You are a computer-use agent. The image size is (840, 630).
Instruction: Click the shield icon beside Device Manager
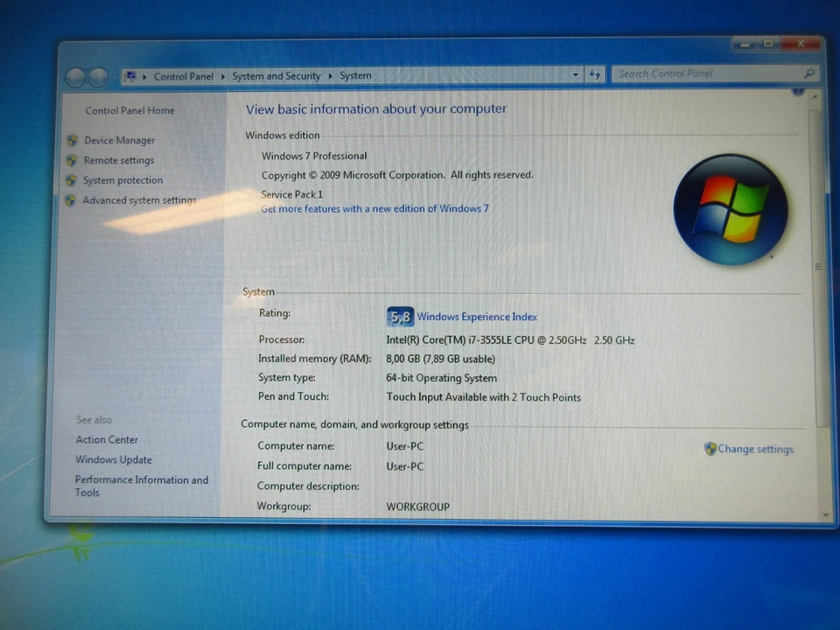point(71,140)
